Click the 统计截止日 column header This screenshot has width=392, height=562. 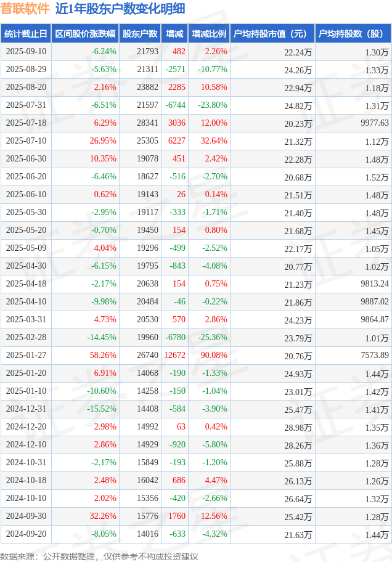tap(26, 34)
